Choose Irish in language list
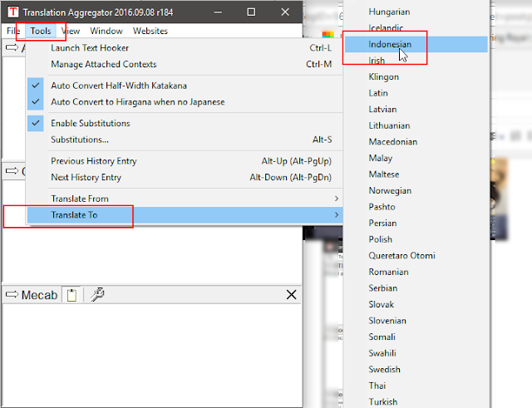 pos(416,61)
